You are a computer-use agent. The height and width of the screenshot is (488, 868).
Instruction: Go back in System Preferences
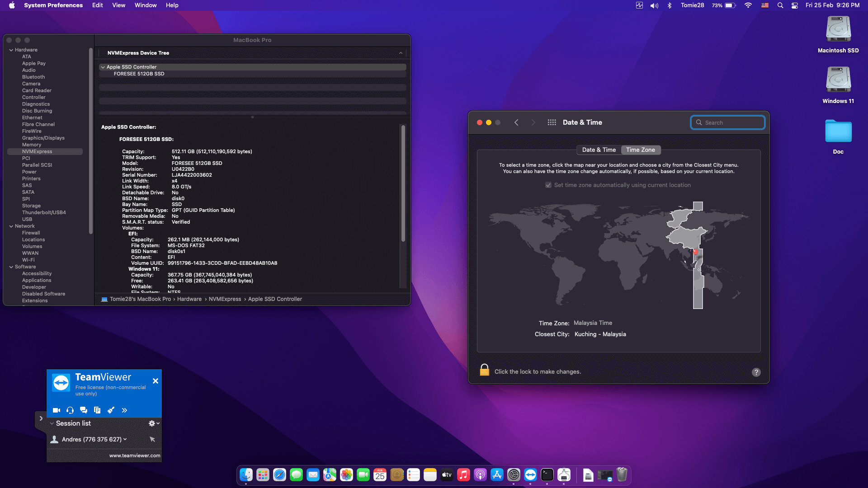(516, 122)
